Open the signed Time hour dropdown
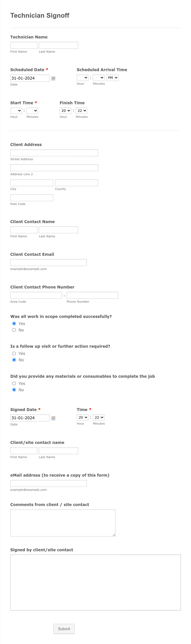The height and width of the screenshot is (644, 191). (82, 417)
